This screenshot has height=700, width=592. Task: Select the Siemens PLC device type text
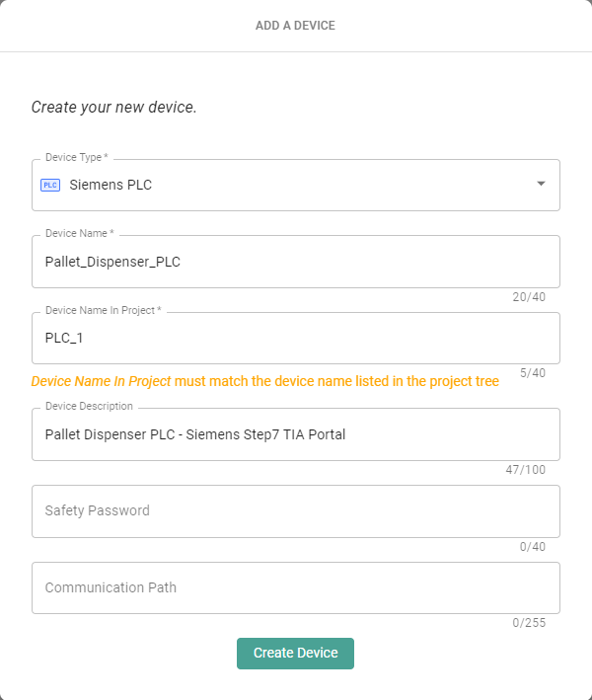(x=111, y=185)
